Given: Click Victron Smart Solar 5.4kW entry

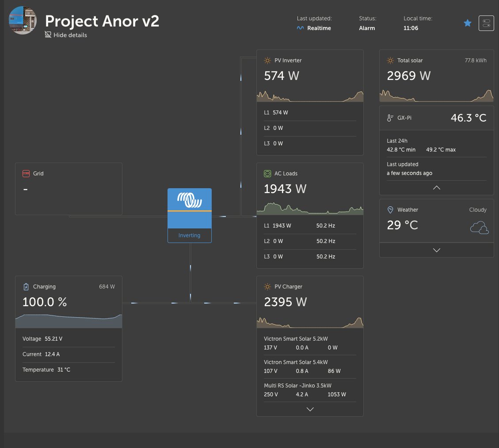Looking at the screenshot, I should click(x=310, y=367).
